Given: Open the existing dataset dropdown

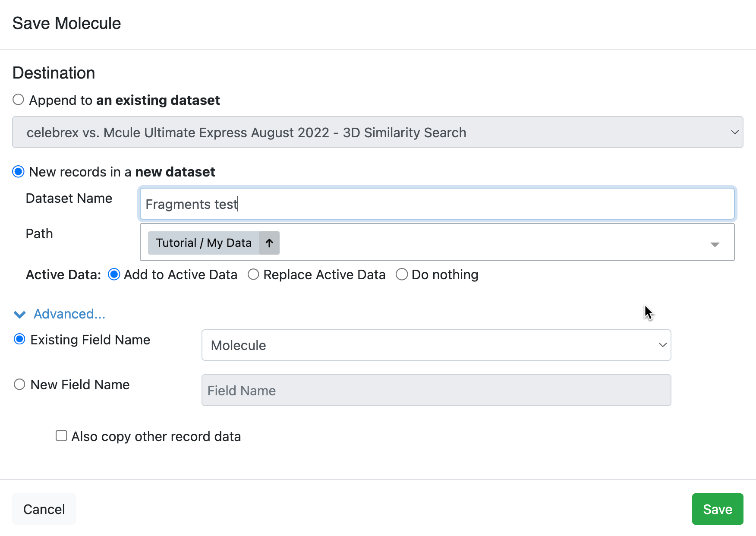Looking at the screenshot, I should pos(378,132).
